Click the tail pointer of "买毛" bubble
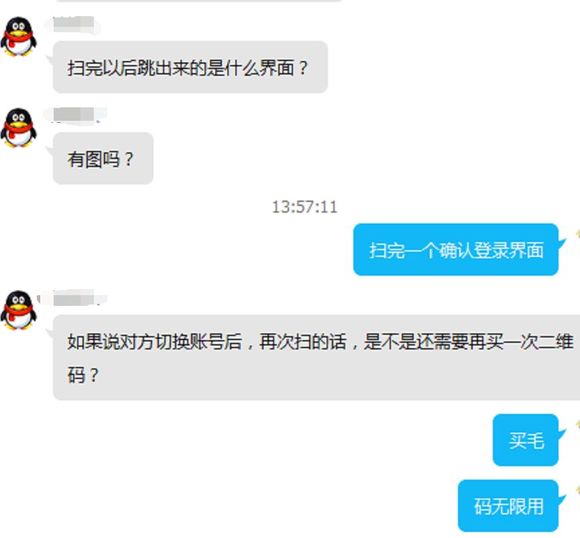Screen dimensions: 580x538 point(562,433)
